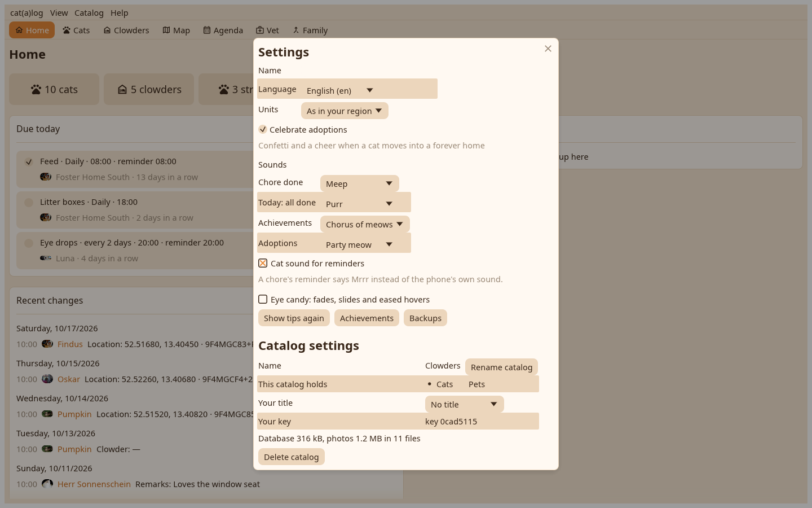Click Luna's avatar under Eye drops chore
This screenshot has height=508, width=812.
coord(46,258)
